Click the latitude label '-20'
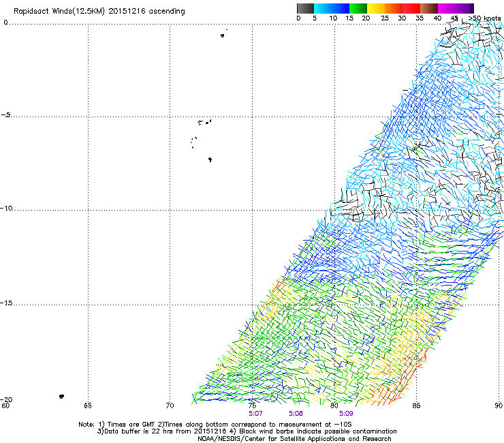 6,399
